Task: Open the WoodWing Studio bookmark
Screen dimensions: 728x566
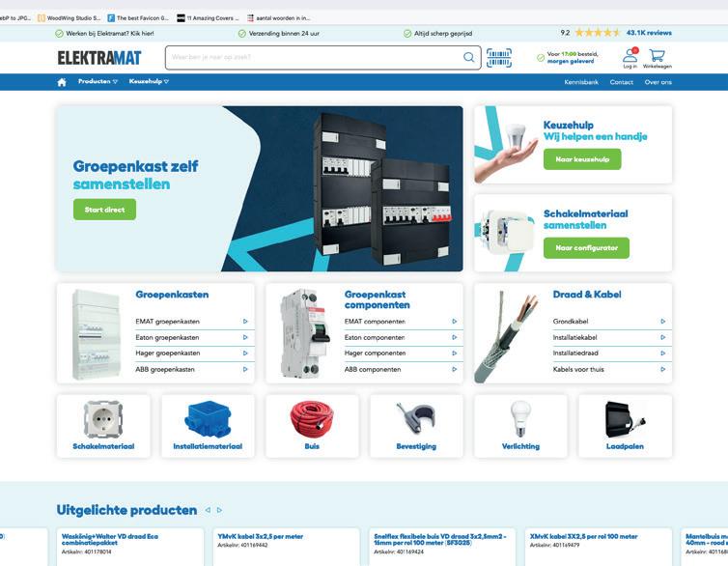Action: (x=70, y=18)
